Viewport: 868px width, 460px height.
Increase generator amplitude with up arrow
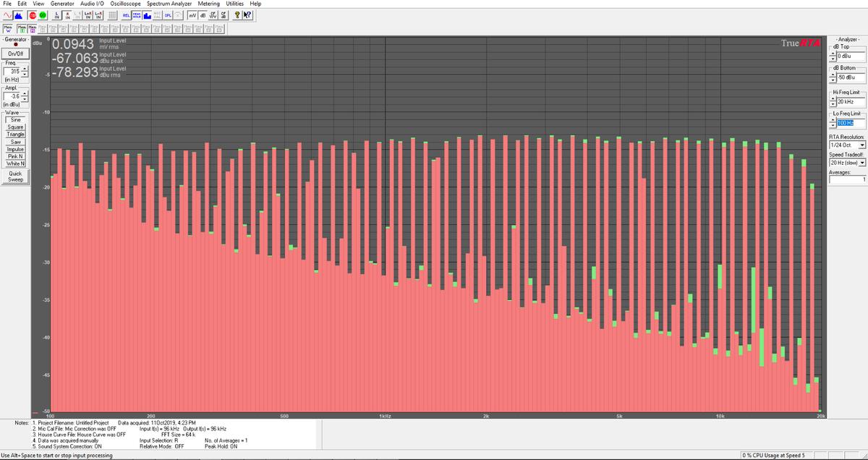[25, 93]
